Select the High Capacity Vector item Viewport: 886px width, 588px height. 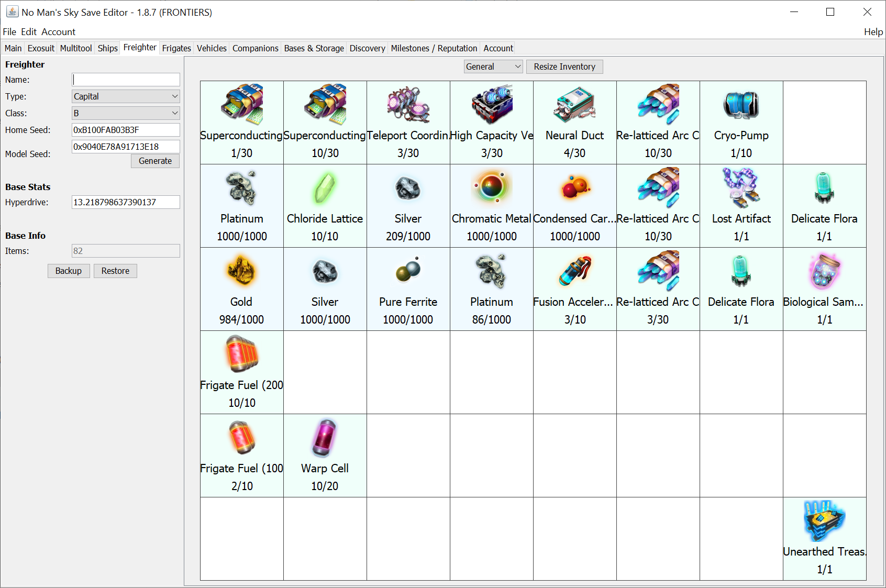tap(492, 123)
